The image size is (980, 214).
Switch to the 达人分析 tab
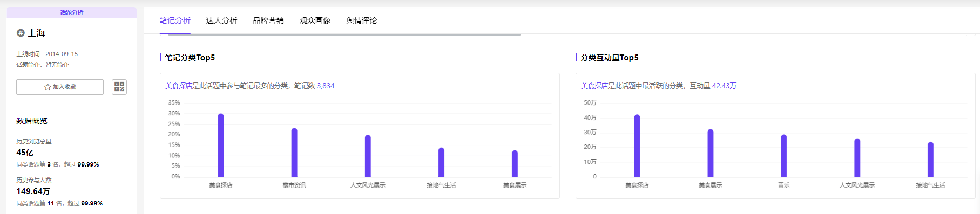(x=221, y=20)
